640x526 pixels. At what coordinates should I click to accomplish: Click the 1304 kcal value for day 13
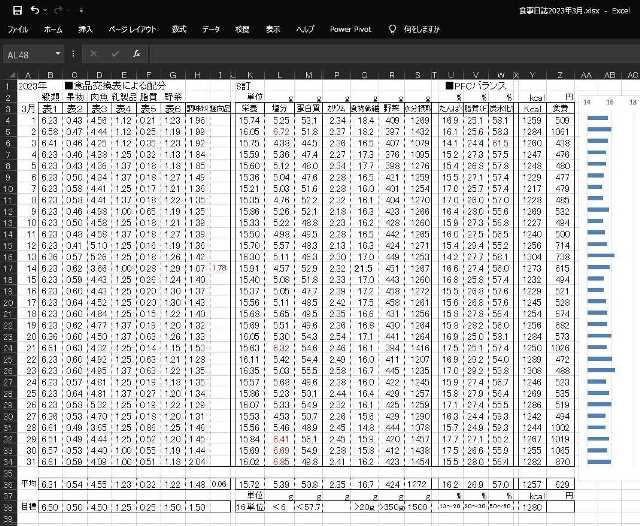pyautogui.click(x=532, y=257)
